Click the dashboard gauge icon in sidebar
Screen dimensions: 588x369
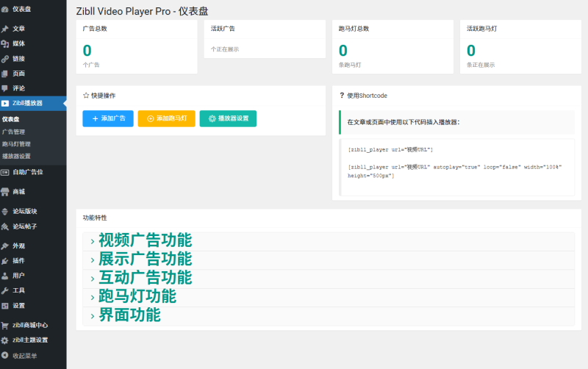[5, 10]
